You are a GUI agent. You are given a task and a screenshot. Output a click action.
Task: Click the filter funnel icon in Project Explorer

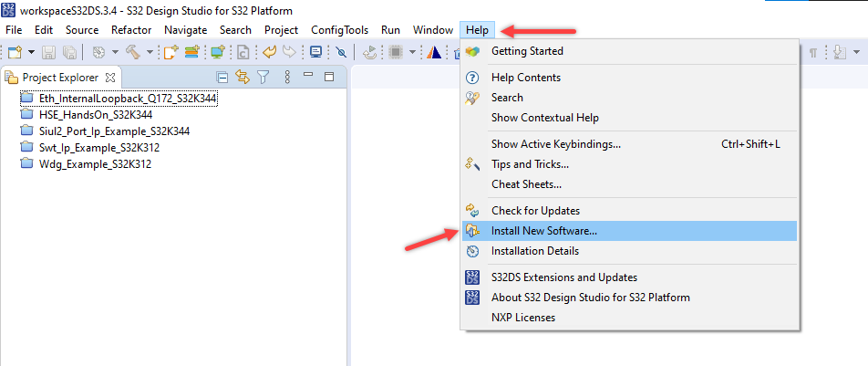(x=263, y=77)
